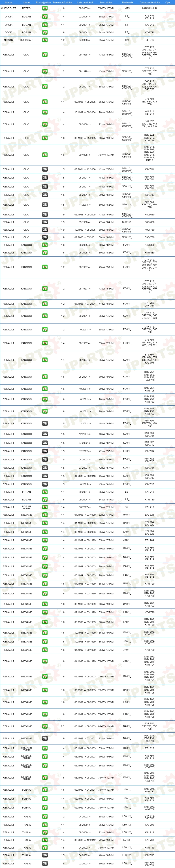The image size is (175, 868).
Task: Click diesel icon in Thalia 50kW / 68KM row
Action: [45, 863]
